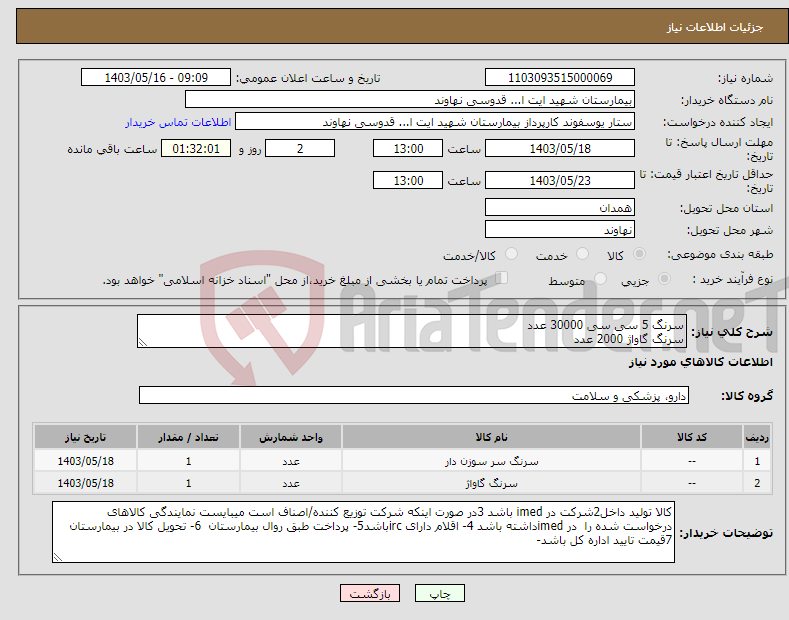Click the remaining time 01:32:01 field
The height and width of the screenshot is (620, 789).
pyautogui.click(x=196, y=148)
